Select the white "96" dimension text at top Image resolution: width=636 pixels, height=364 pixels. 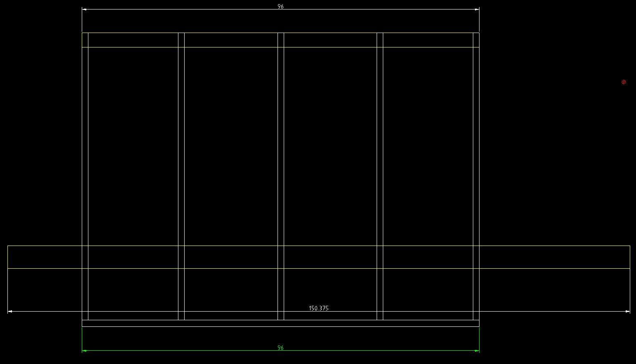click(280, 7)
